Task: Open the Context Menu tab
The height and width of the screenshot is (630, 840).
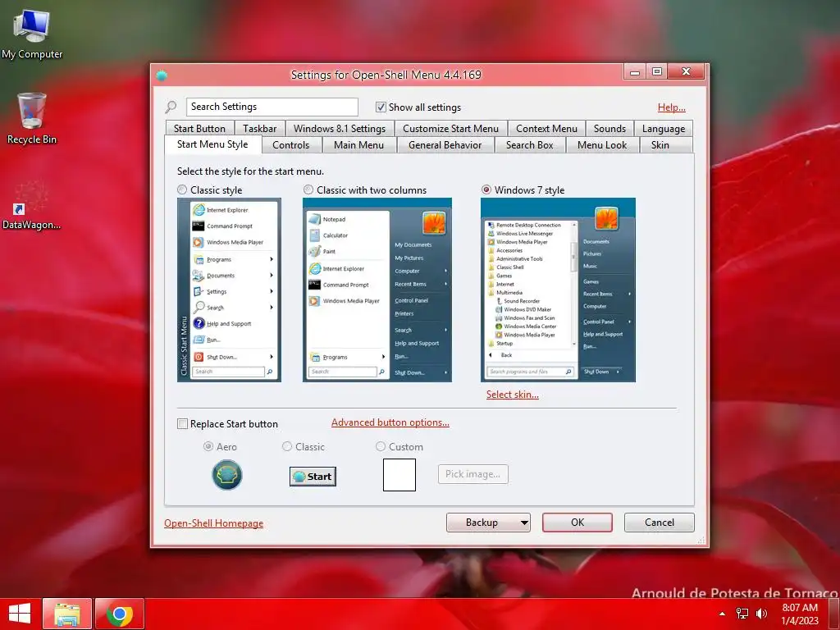Action: [546, 129]
